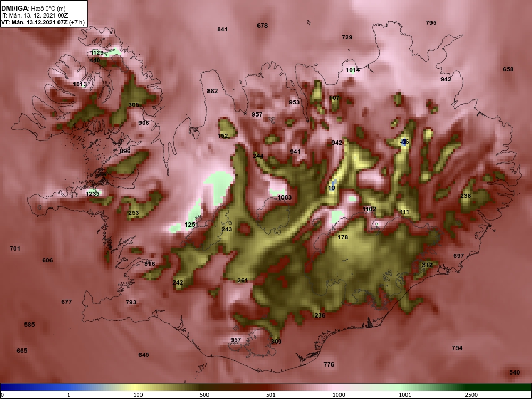Select the 107 map value label

334,98
